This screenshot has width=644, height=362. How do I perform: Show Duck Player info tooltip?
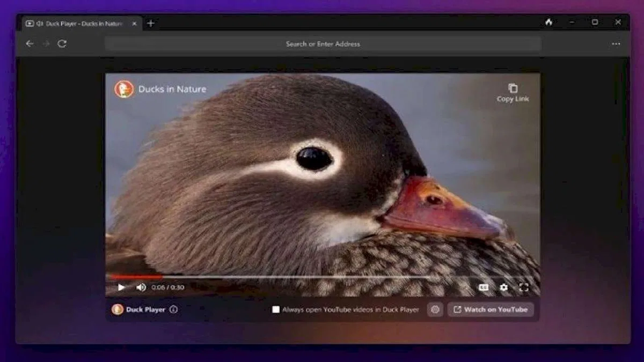pos(173,309)
